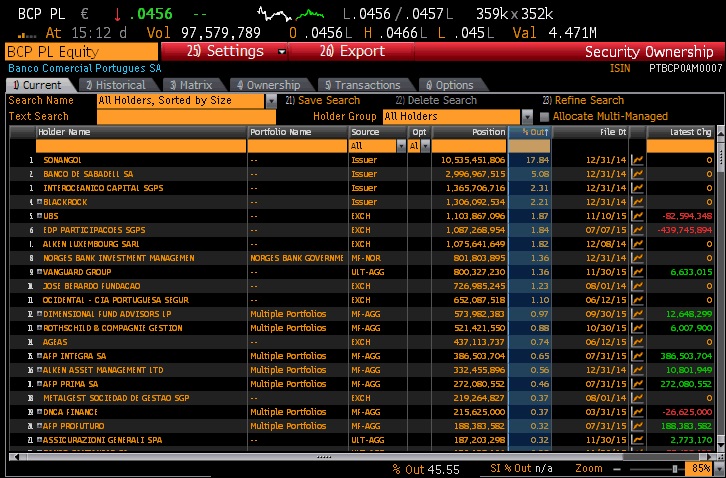Image resolution: width=726 pixels, height=478 pixels.
Task: Click the intraday price sparkline chart
Action: tap(290, 14)
